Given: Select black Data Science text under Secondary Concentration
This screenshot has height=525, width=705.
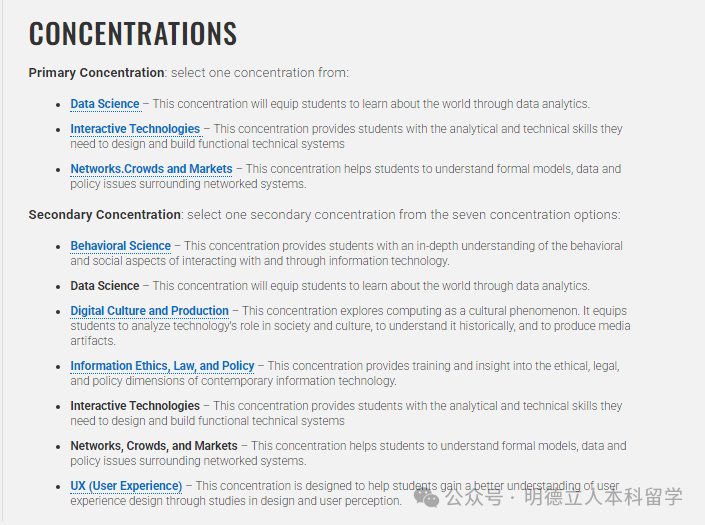Looking at the screenshot, I should click(105, 286).
